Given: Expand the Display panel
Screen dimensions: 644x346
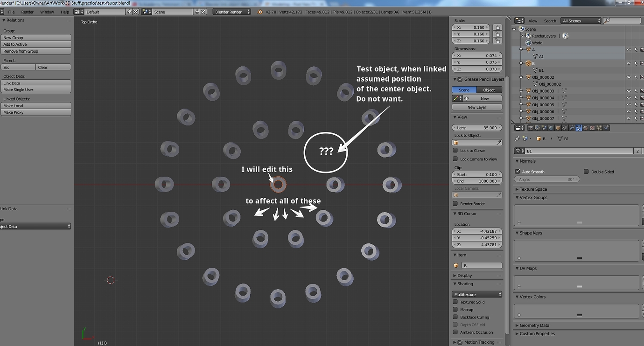Looking at the screenshot, I should (x=464, y=276).
